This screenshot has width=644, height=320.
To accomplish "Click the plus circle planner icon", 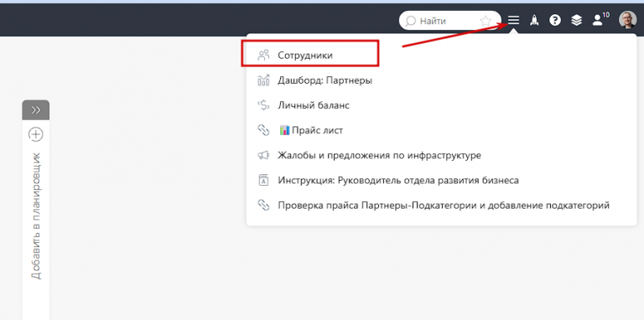I will 36,134.
